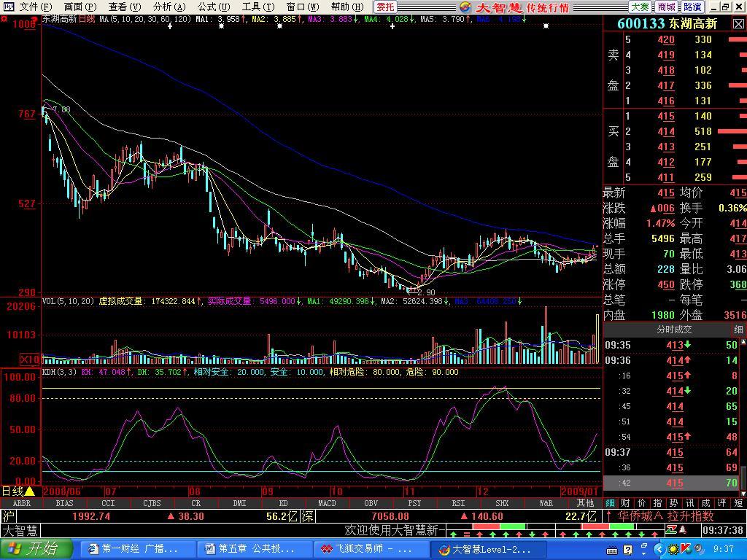This screenshot has width=747, height=560.
Task: Close the 600133 quote panel with X box
Action: coord(738,23)
